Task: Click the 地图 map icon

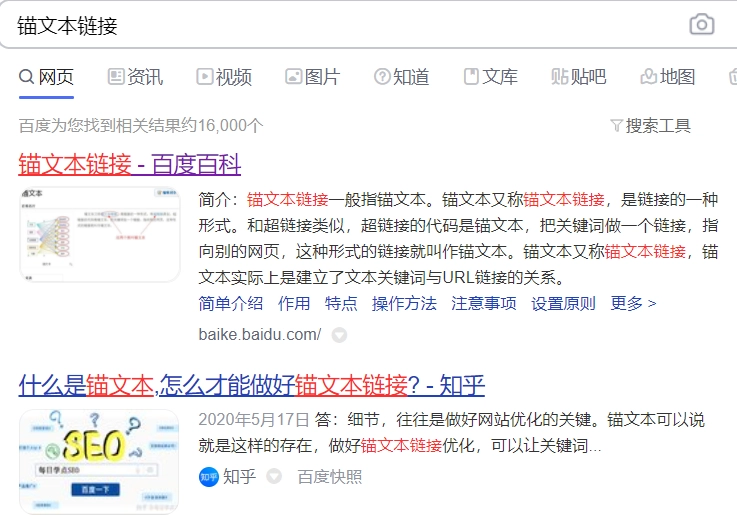Action: pos(649,76)
